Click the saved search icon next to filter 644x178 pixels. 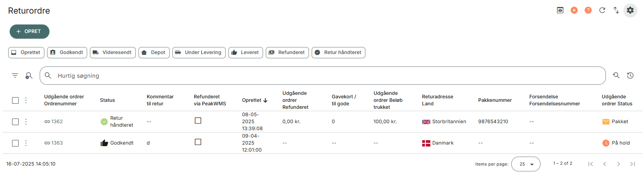(29, 75)
